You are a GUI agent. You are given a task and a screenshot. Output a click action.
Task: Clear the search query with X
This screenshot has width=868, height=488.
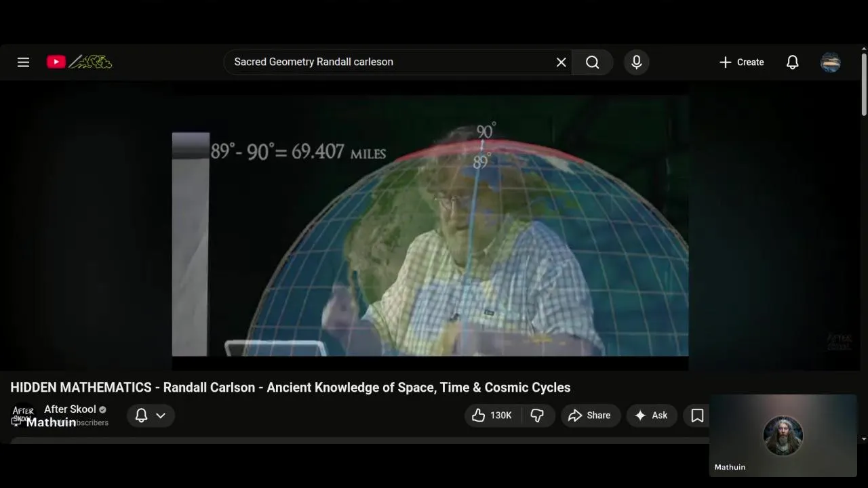click(x=561, y=62)
